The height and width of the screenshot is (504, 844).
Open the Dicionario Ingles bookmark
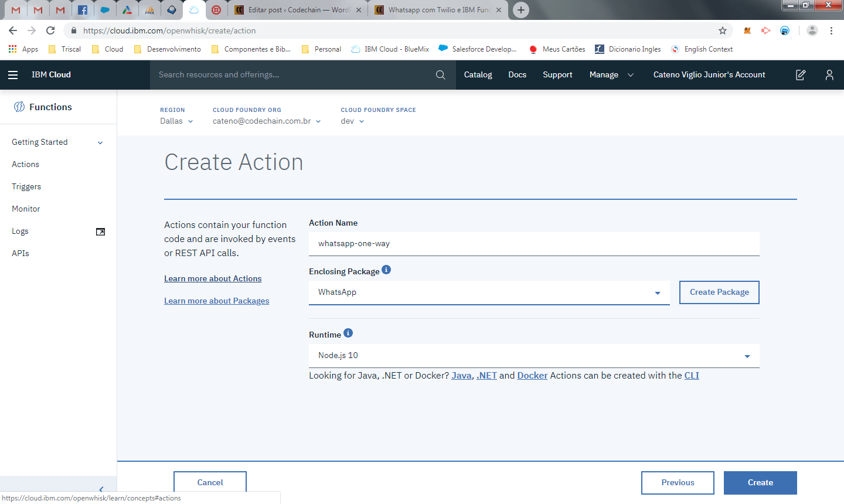(628, 49)
